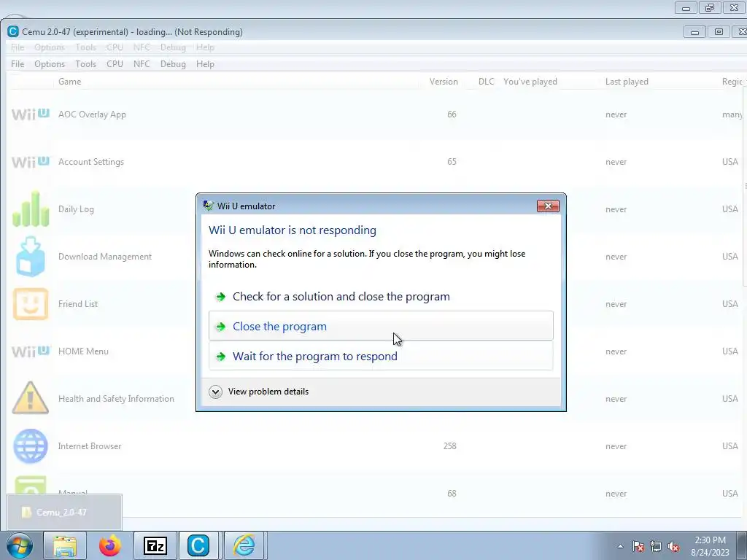The width and height of the screenshot is (747, 560).
Task: Click the dialog's Wii U emulator title icon
Action: (x=208, y=206)
